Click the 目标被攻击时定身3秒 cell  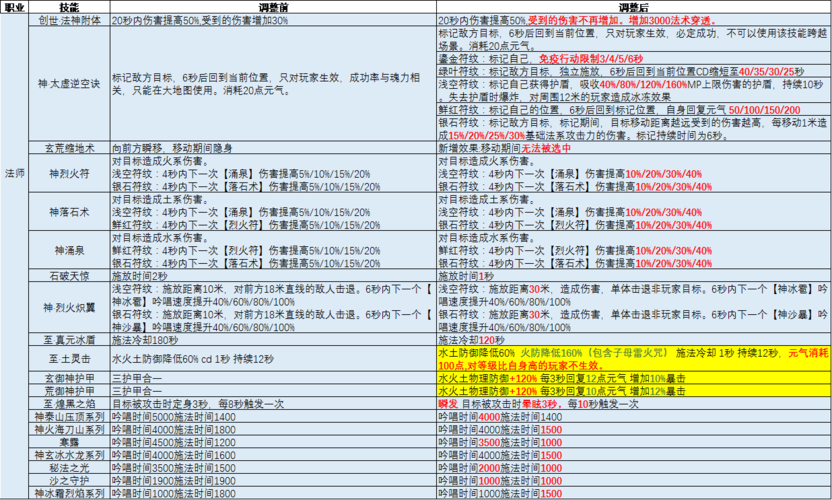pos(273,404)
